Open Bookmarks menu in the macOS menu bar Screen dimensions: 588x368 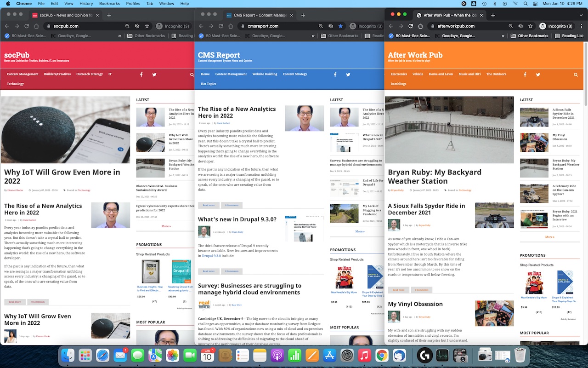click(x=109, y=4)
